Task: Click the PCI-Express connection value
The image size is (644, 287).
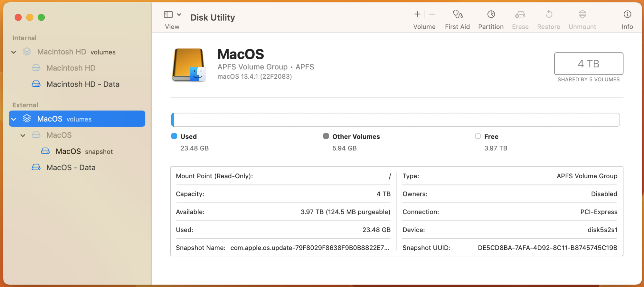Action: point(599,212)
